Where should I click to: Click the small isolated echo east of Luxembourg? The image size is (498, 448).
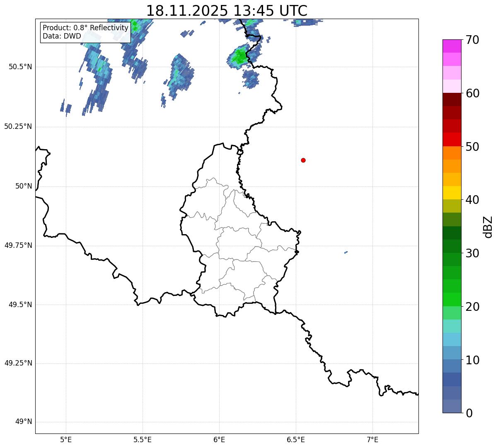click(x=346, y=252)
